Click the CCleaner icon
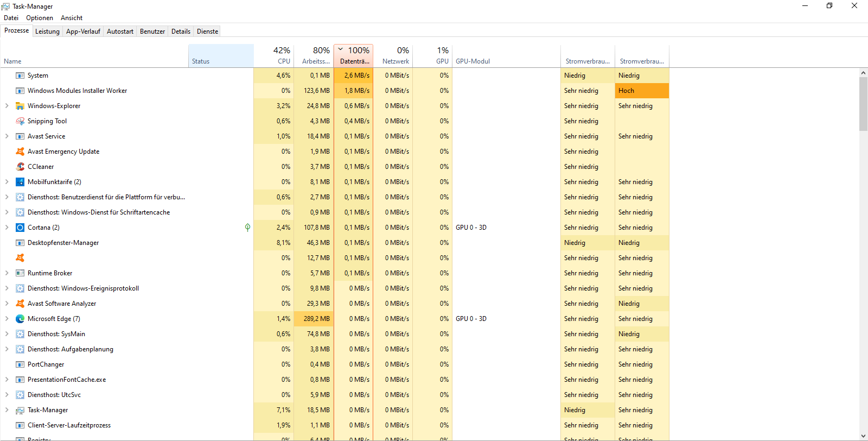Viewport: 868px width, 441px height. coord(20,167)
